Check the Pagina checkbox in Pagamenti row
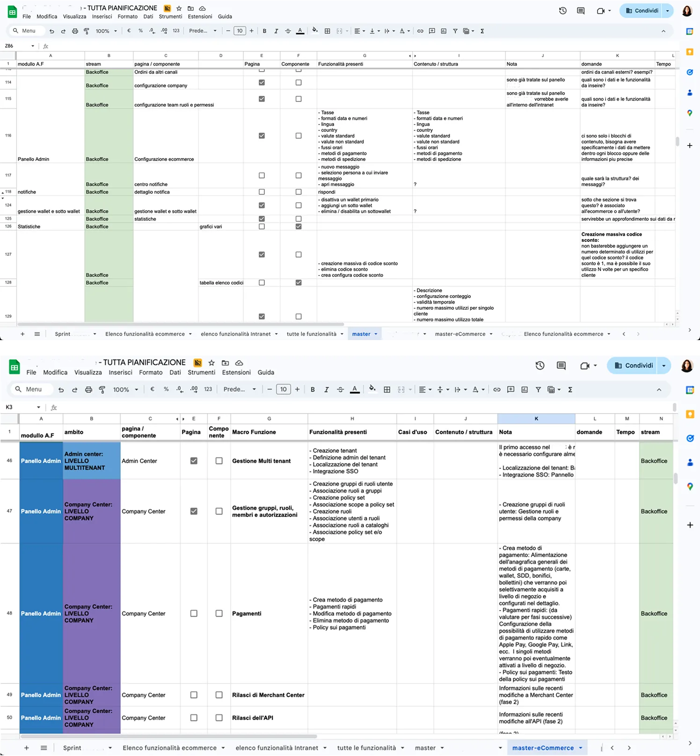 tap(194, 613)
